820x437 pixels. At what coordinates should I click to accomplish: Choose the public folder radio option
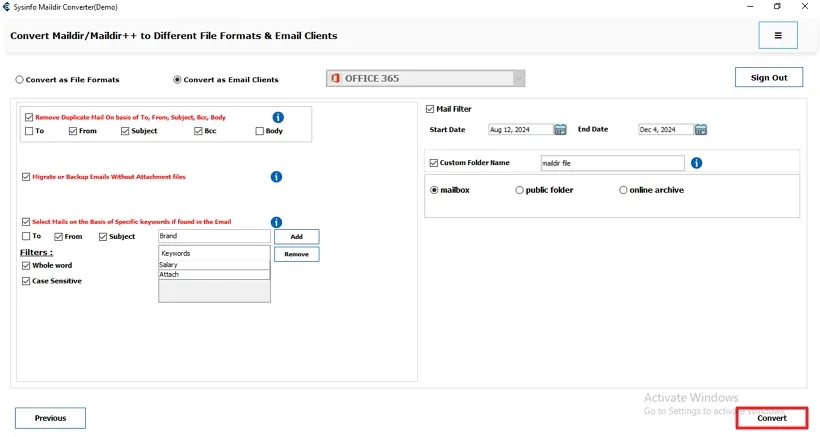519,190
